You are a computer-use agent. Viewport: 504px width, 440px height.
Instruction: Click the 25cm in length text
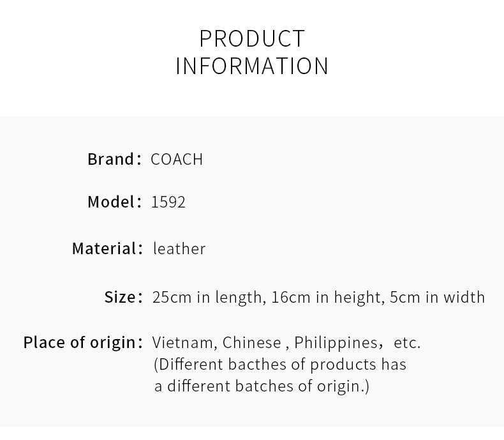[209, 297]
